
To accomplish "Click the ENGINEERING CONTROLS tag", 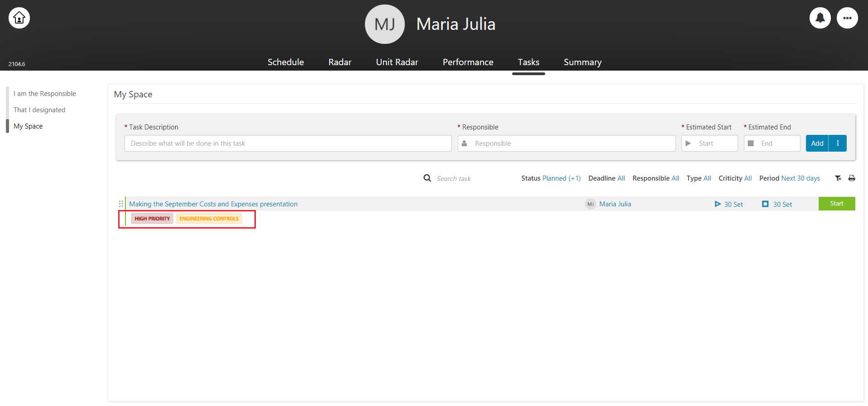I will point(209,219).
